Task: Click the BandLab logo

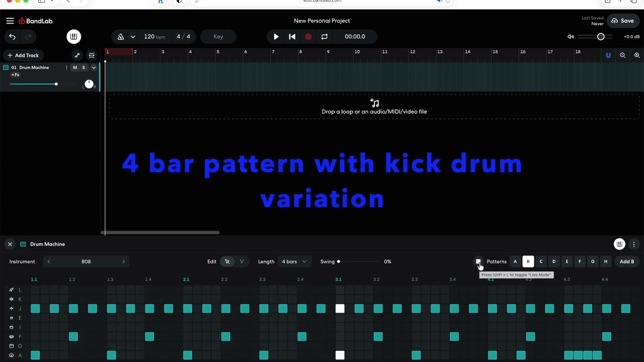Action: [36, 21]
